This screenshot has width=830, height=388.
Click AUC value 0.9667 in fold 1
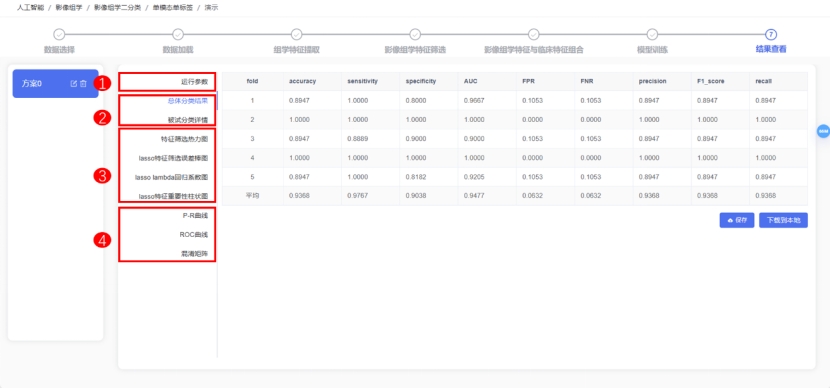coord(474,101)
